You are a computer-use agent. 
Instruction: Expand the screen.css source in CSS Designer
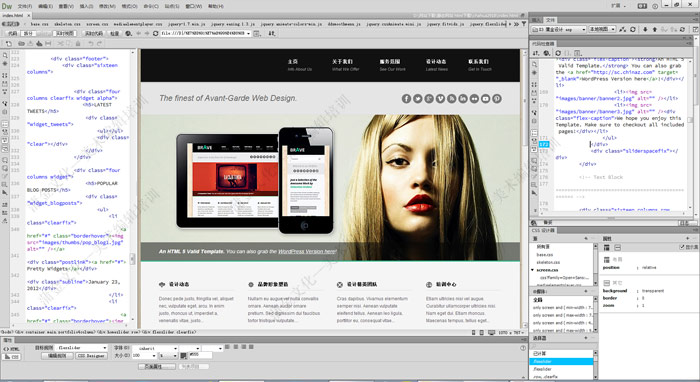[x=533, y=270]
